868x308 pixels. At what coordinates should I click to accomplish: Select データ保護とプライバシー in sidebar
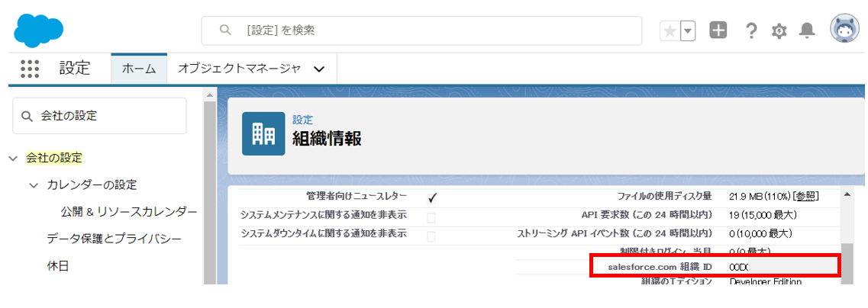pos(115,239)
